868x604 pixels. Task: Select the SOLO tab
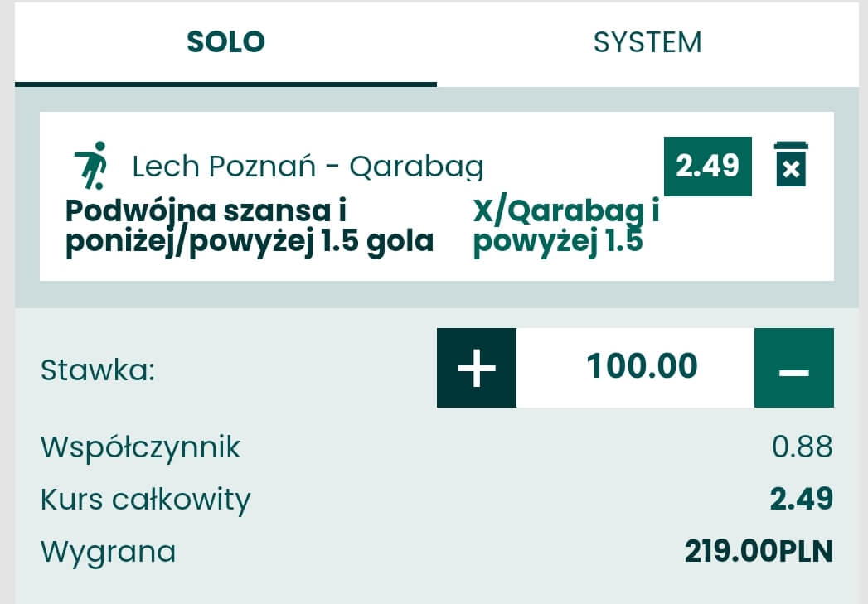tap(225, 42)
